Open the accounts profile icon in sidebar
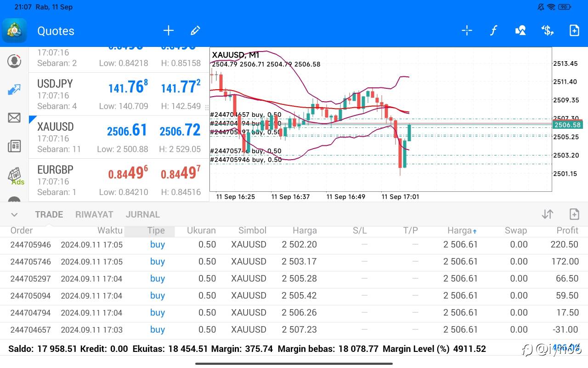The width and height of the screenshot is (588, 368). pos(14,61)
